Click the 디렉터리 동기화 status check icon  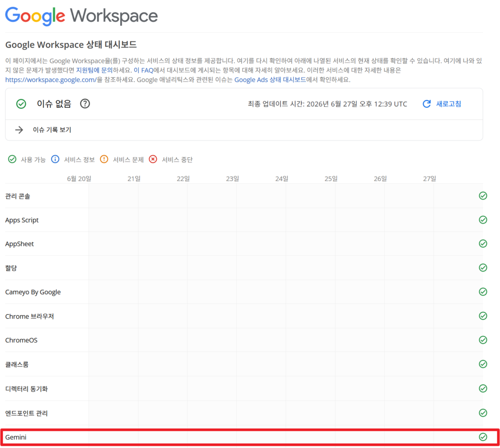[x=483, y=388]
